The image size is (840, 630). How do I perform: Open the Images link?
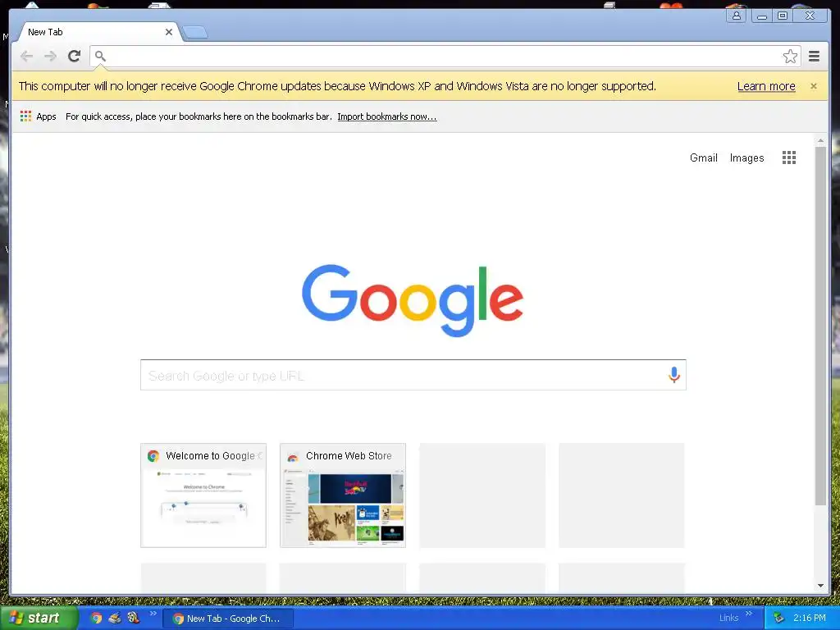(746, 157)
